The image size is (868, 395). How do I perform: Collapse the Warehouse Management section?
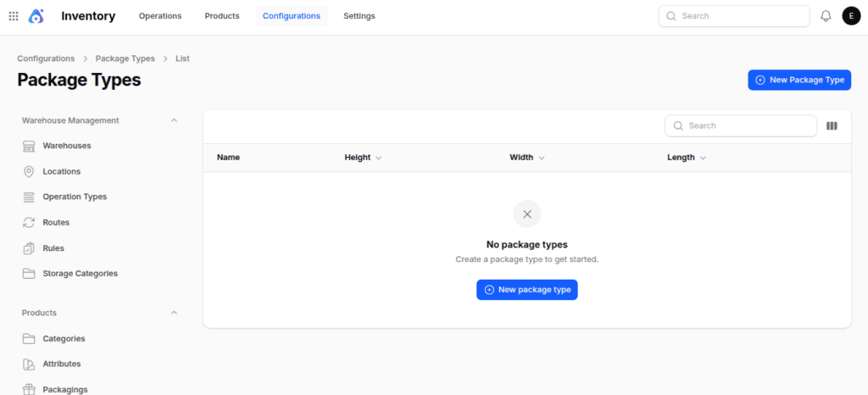(x=174, y=120)
